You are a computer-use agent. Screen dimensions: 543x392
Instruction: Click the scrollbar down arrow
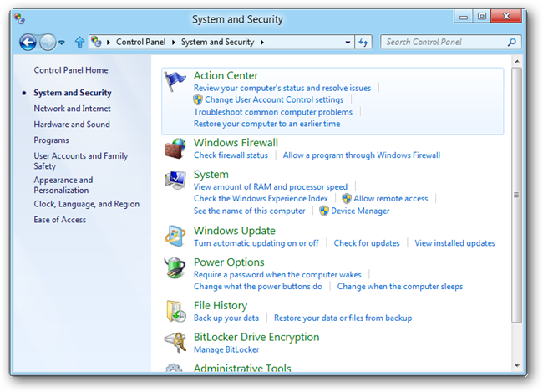[x=517, y=365]
